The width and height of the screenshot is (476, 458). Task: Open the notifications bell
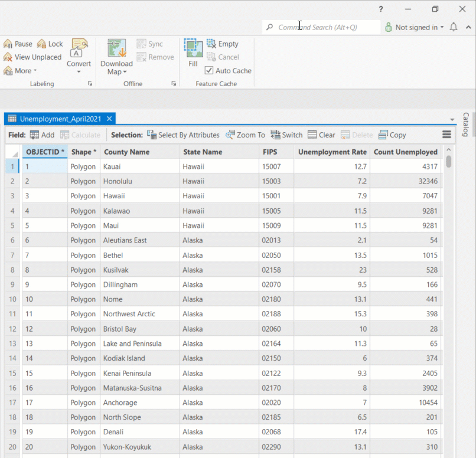click(x=454, y=27)
